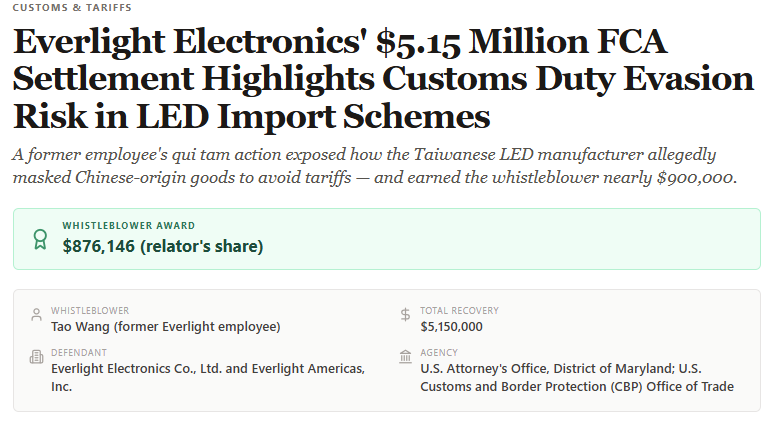773x421 pixels.
Task: Select the Tao Wang whistleblower name
Action: (x=166, y=327)
